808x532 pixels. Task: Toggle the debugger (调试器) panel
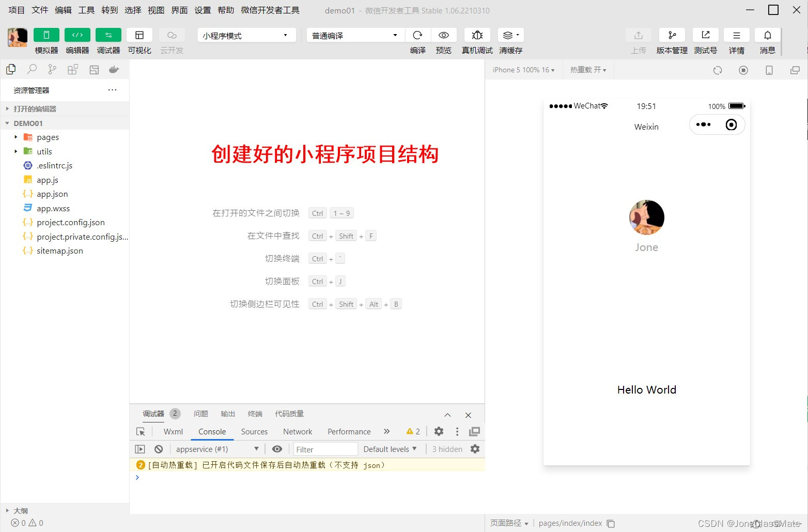point(108,35)
